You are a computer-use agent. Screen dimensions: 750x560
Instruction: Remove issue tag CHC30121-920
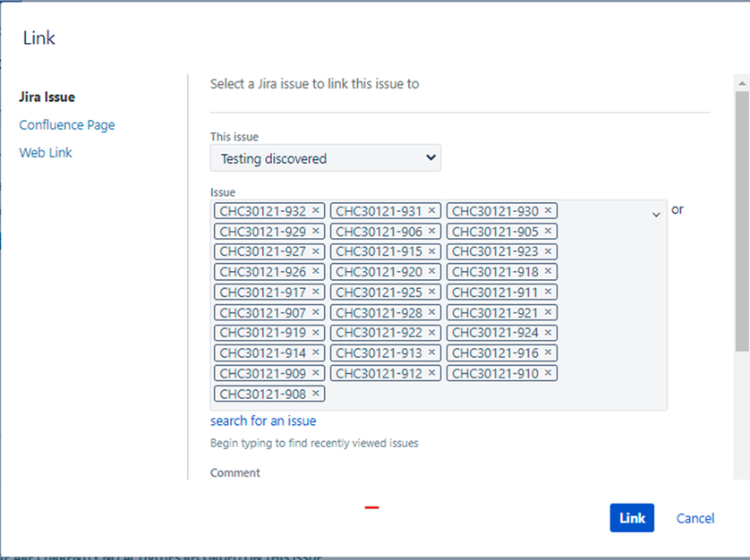click(431, 271)
